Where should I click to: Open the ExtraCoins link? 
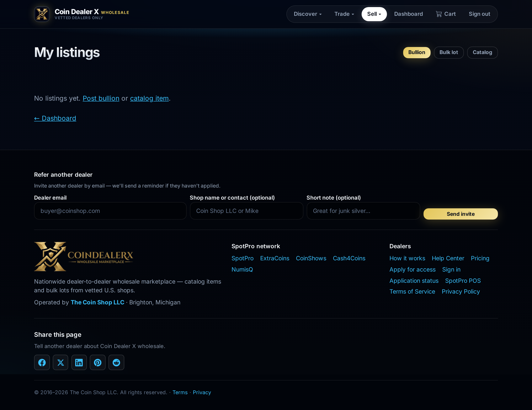pos(275,258)
